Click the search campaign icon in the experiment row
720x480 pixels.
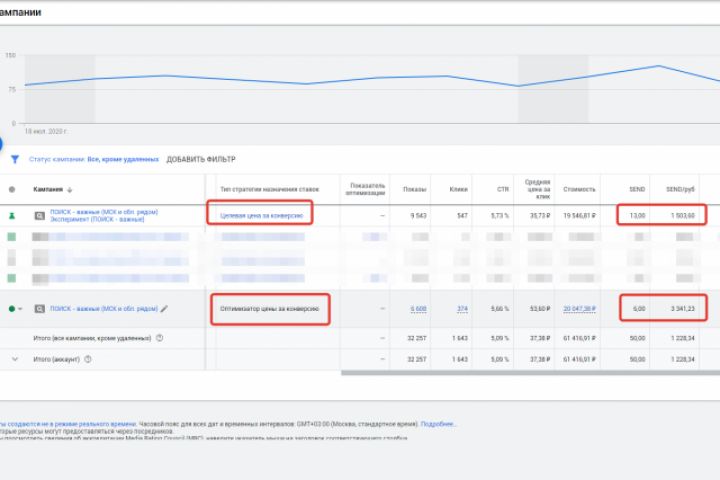[40, 215]
